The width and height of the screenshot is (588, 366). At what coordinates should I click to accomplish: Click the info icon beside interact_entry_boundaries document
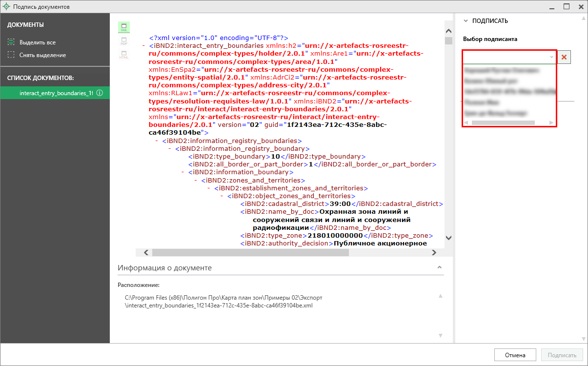click(x=100, y=93)
